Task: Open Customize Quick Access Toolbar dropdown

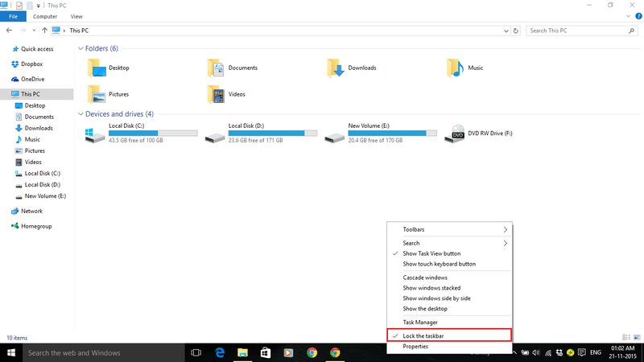Action: click(38, 6)
